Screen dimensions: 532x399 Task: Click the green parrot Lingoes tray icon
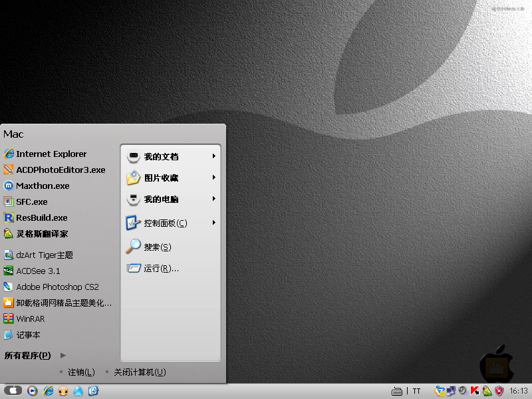pos(487,391)
